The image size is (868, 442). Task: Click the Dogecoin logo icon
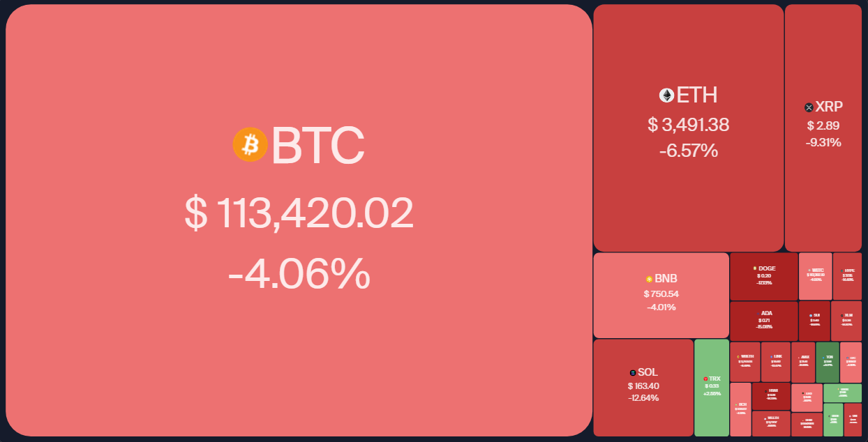coord(755,268)
